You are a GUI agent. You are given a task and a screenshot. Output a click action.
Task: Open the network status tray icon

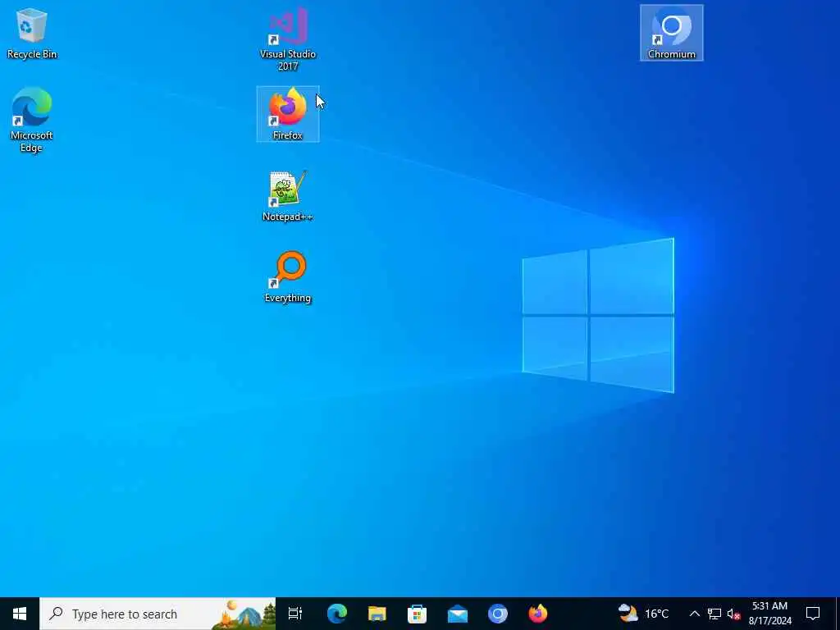coord(714,614)
